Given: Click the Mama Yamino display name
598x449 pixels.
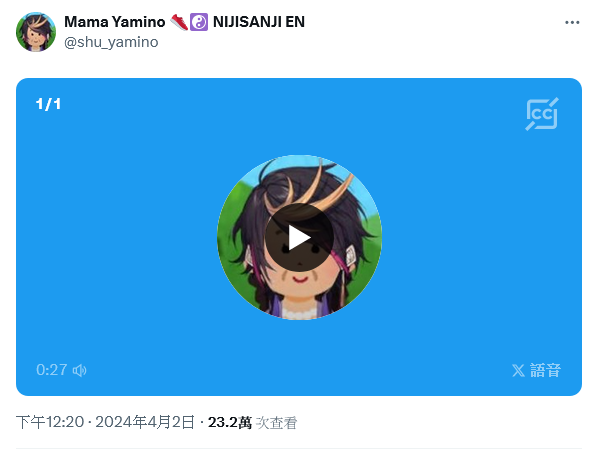Looking at the screenshot, I should point(114,22).
